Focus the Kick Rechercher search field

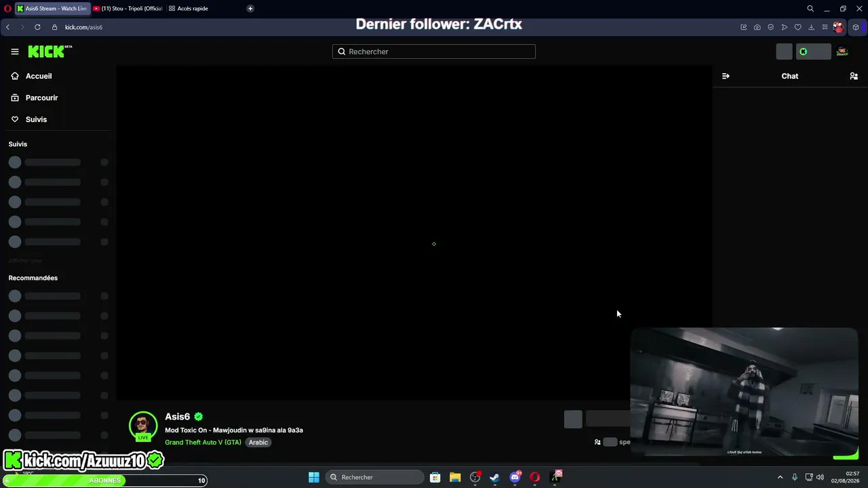coord(434,52)
